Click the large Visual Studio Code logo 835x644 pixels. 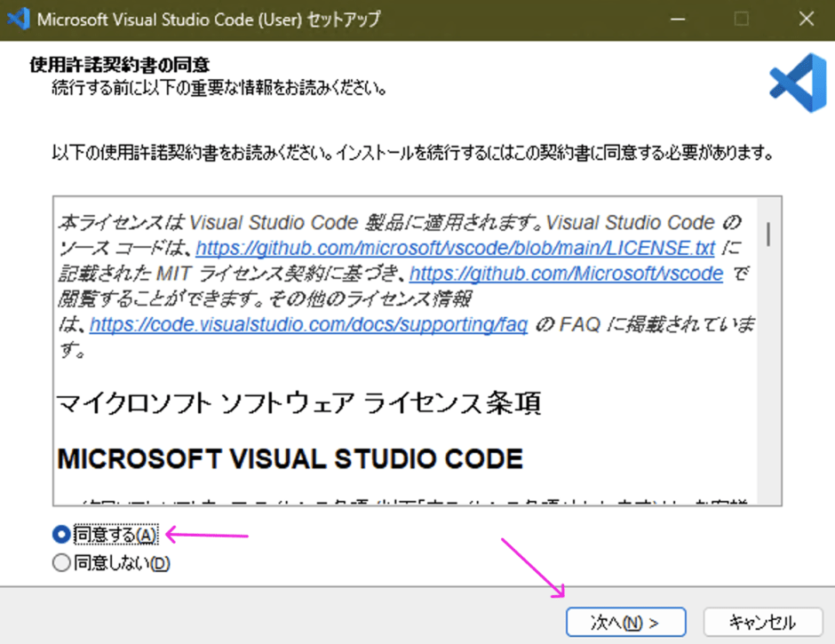[x=797, y=83]
